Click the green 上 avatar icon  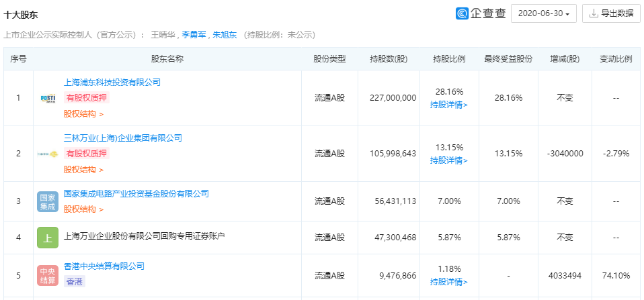[48, 238]
